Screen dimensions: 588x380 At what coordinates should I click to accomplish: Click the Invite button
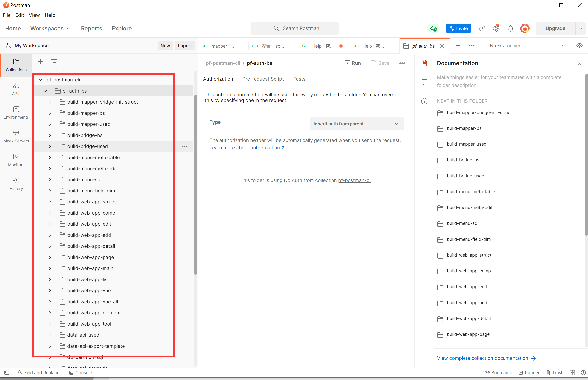[458, 28]
